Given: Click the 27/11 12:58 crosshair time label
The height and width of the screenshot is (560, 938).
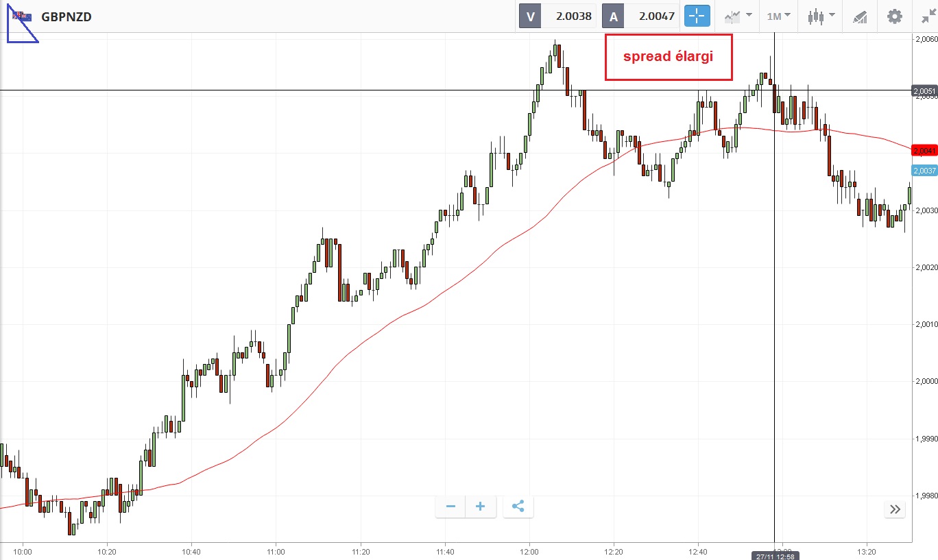Looking at the screenshot, I should (774, 556).
